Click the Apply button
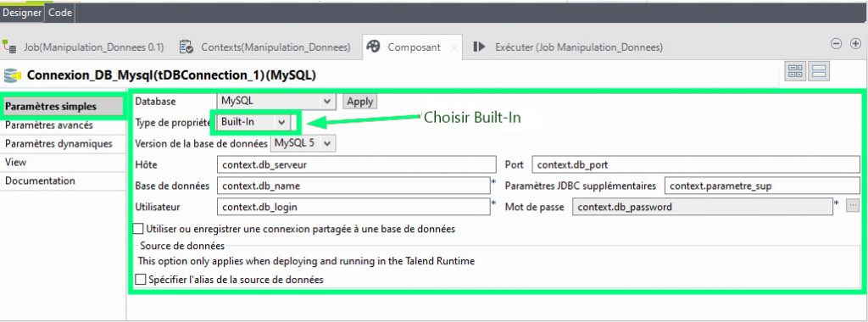The width and height of the screenshot is (868, 322). click(x=359, y=102)
